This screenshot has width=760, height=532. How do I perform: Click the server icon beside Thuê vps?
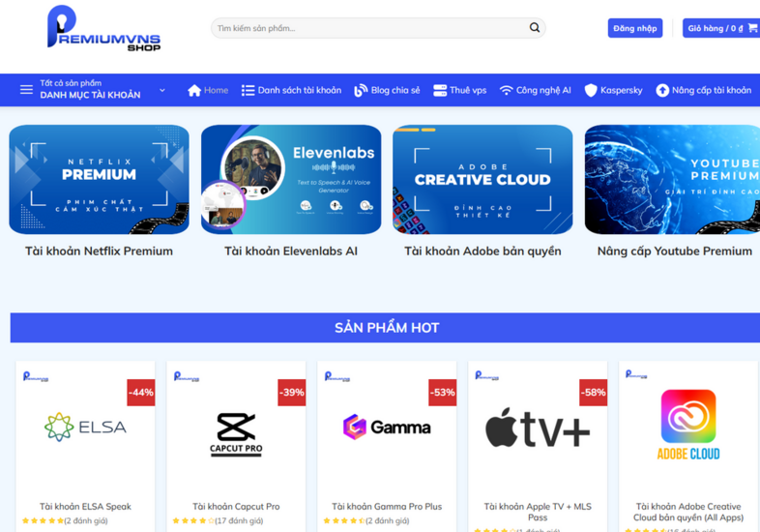440,90
